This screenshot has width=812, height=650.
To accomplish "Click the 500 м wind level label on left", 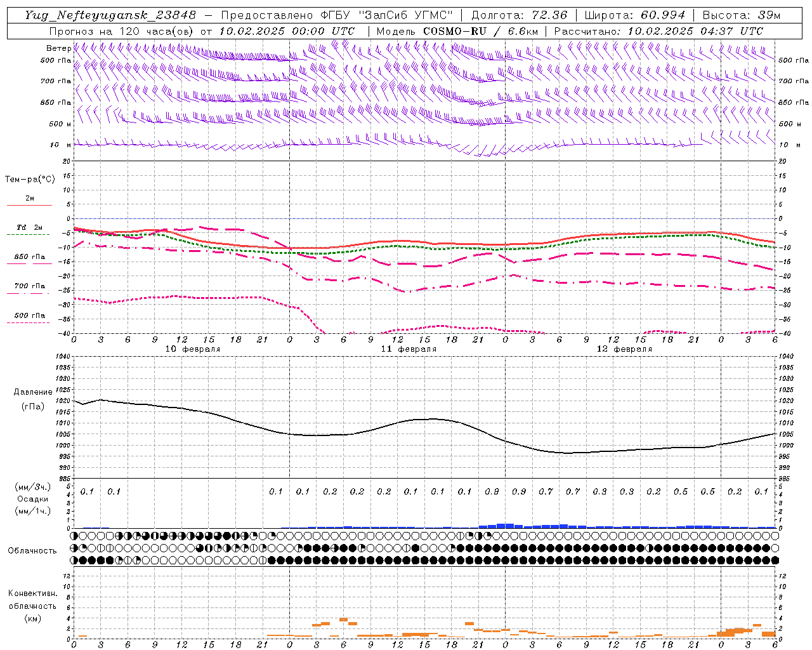I will (60, 124).
